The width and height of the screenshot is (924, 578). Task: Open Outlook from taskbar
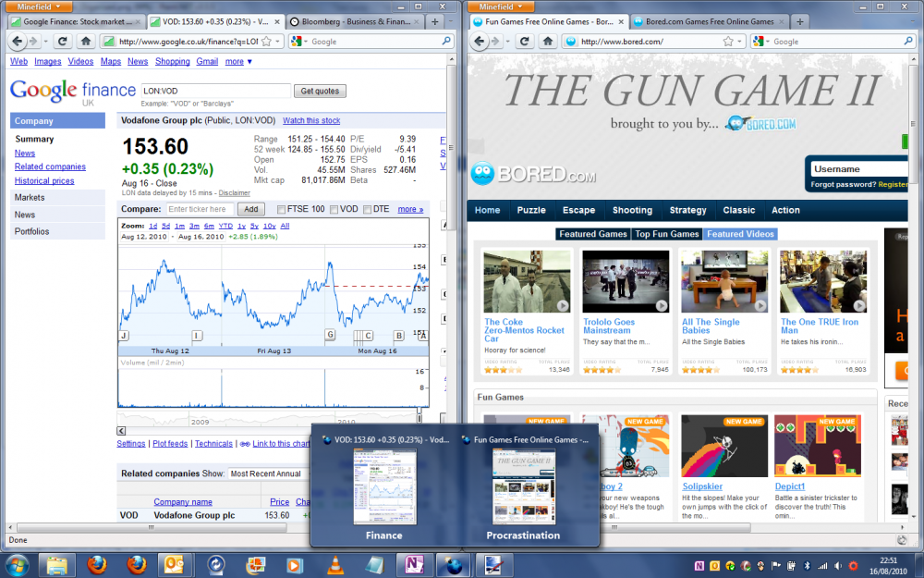(x=175, y=566)
